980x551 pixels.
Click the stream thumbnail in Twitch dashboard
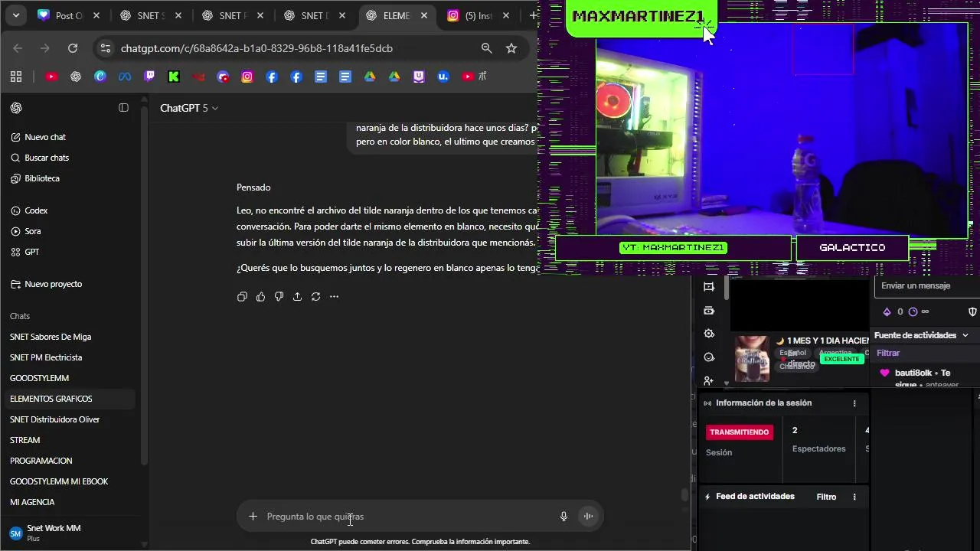(x=752, y=358)
